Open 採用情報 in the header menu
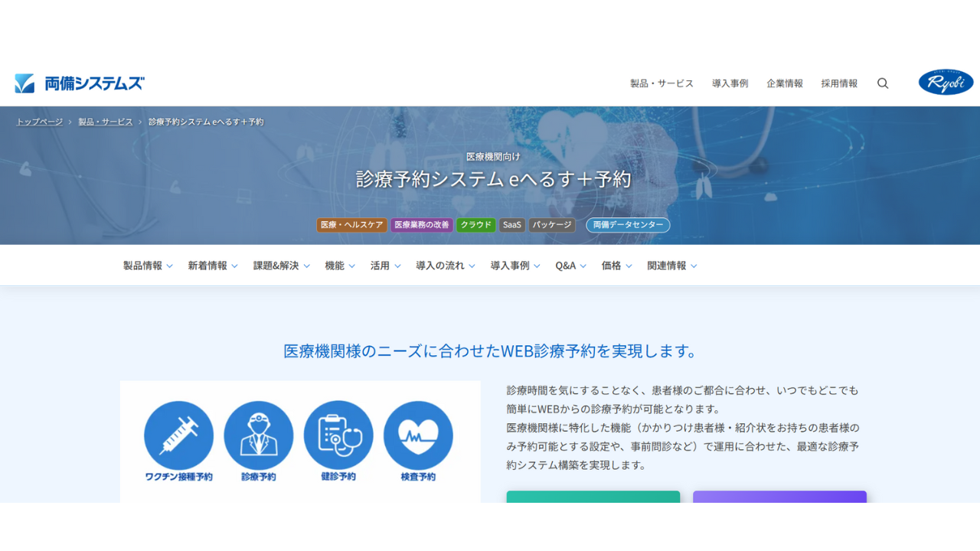This screenshot has height=551, width=980. (x=839, y=83)
